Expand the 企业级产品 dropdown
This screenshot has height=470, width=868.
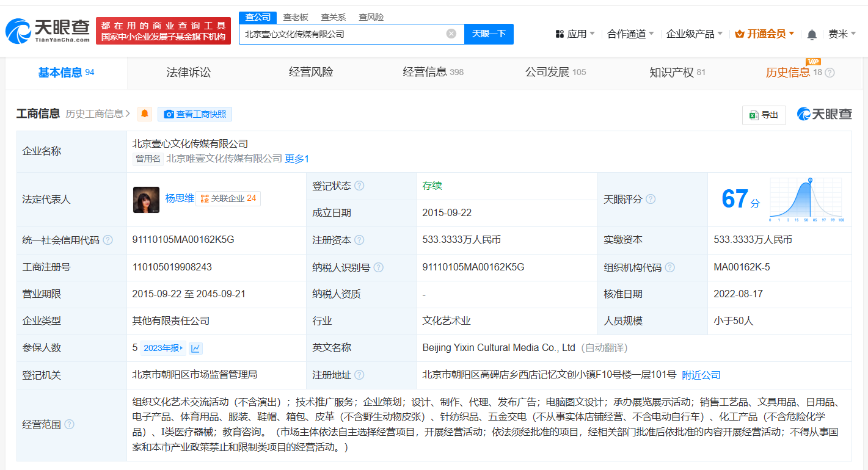coord(694,34)
